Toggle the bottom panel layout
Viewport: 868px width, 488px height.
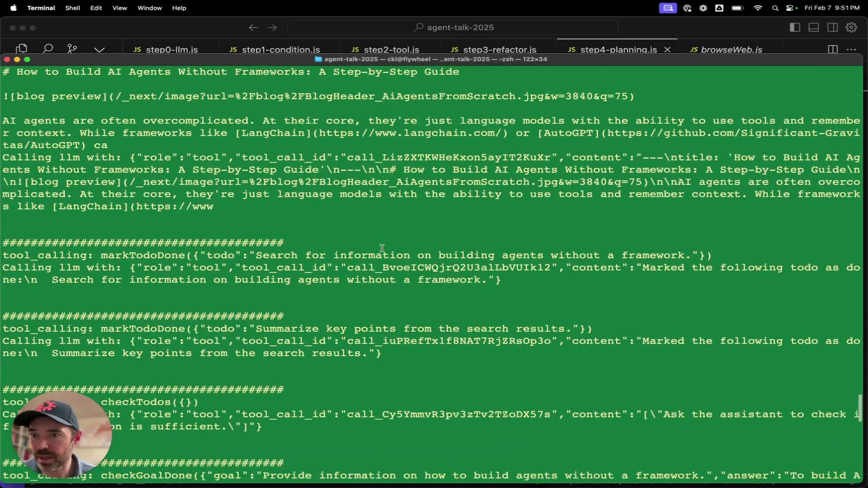(814, 28)
